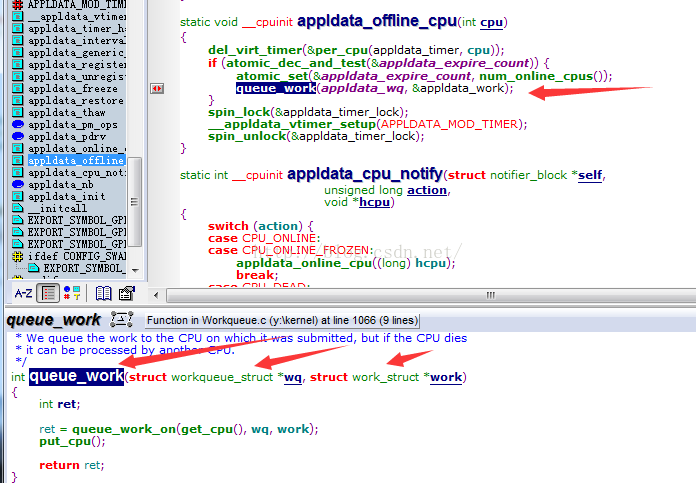The width and height of the screenshot is (696, 483).
Task: Click the blue oval icon beside appldata_pm_ops
Action: (18, 124)
